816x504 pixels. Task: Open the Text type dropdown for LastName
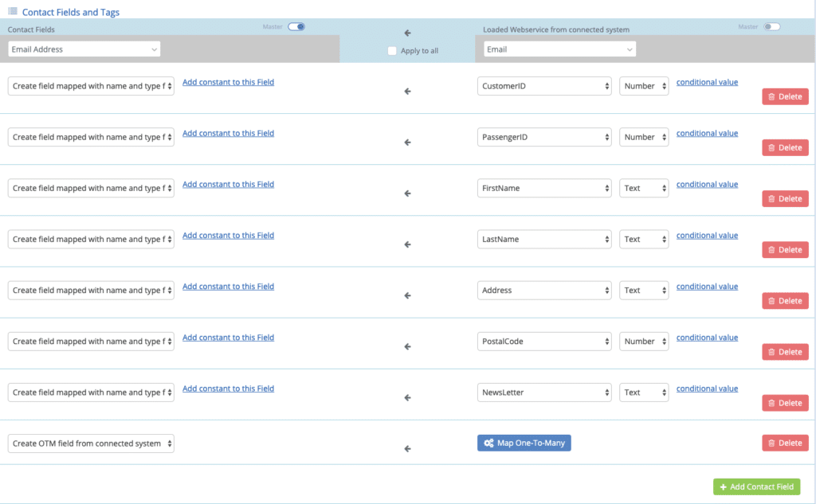coord(644,239)
